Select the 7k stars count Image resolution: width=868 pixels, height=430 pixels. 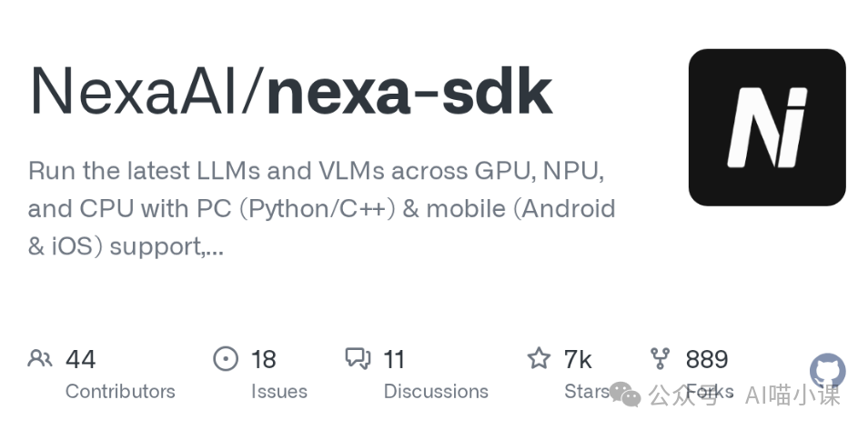(577, 359)
